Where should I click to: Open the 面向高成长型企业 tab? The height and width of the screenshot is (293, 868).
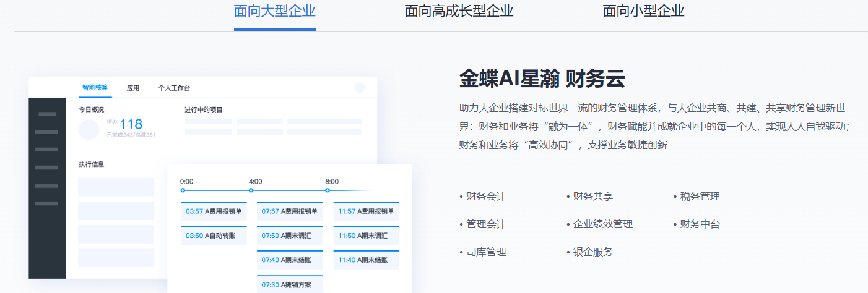459,12
